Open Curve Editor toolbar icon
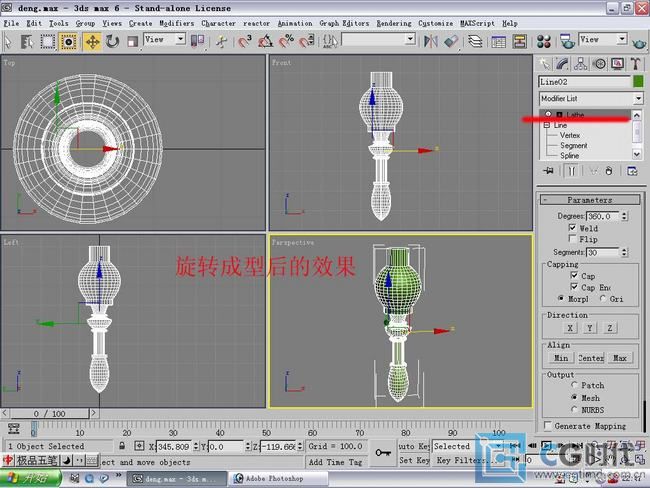Image resolution: width=650 pixels, height=488 pixels. (x=498, y=41)
